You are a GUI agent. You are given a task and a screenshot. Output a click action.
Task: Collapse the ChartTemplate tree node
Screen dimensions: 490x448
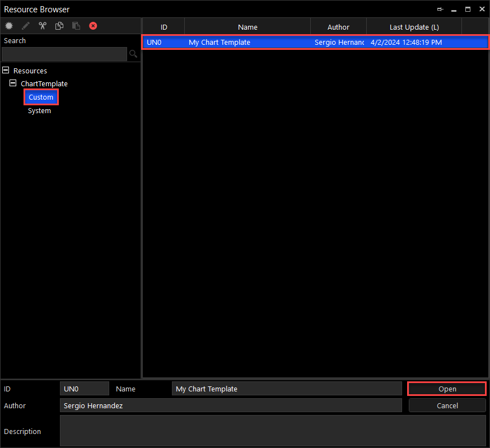coord(14,83)
